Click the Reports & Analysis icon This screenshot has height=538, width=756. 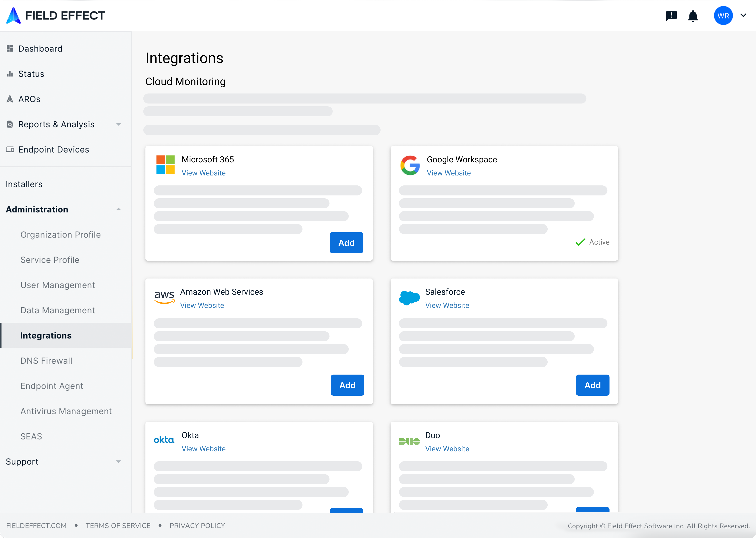click(x=10, y=124)
